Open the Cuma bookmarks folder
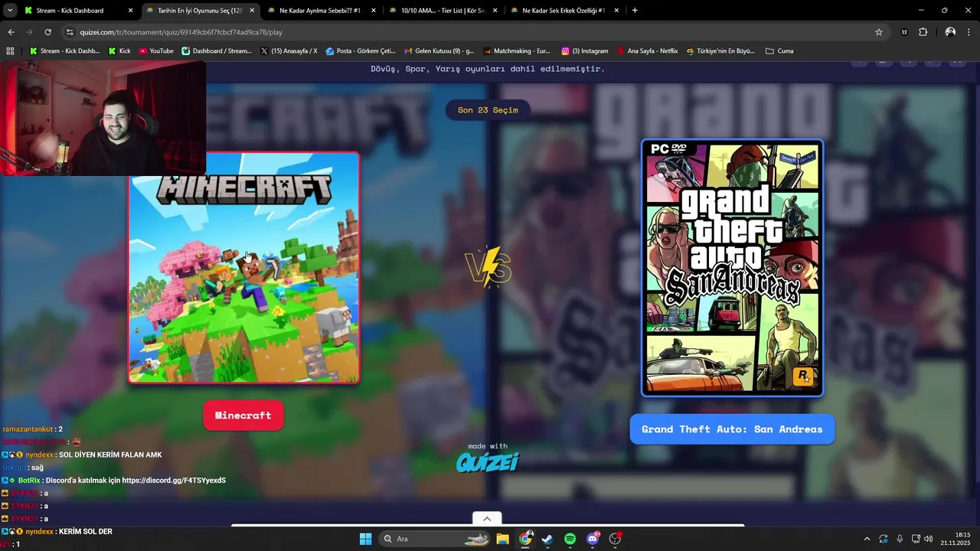The image size is (980, 551). point(779,51)
